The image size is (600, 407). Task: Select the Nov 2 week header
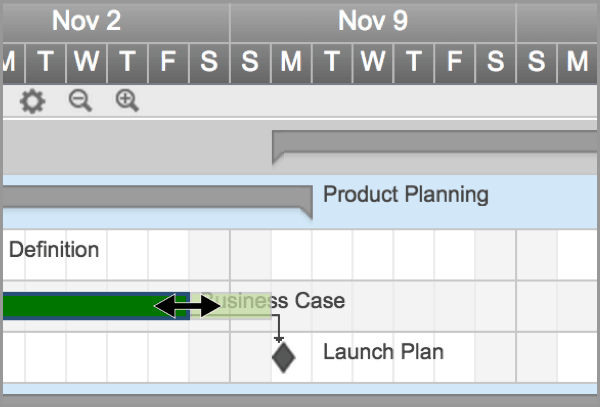pos(86,20)
